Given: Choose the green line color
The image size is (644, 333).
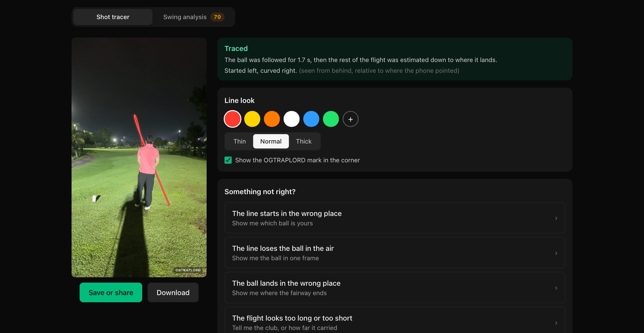Looking at the screenshot, I should (x=331, y=119).
